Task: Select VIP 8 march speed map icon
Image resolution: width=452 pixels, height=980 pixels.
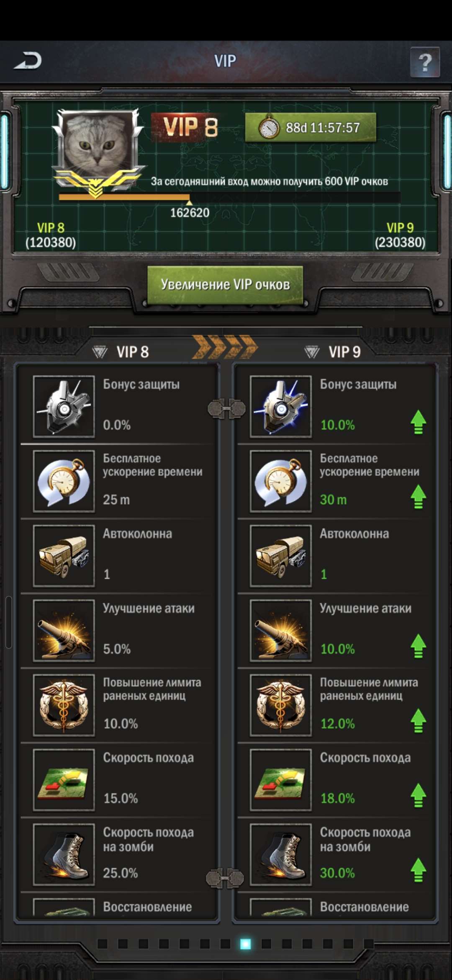Action: coord(64,780)
